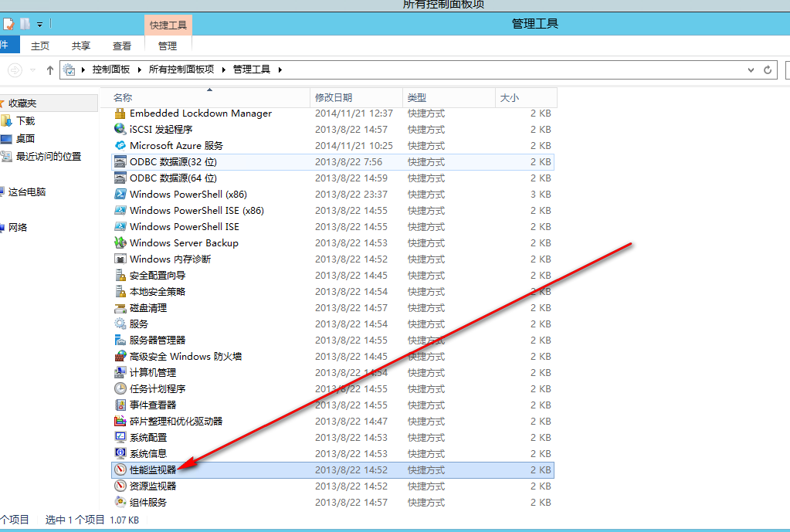Screen dimensions: 790x532
Task: Click the 资源监视器 icon
Action: (120, 486)
